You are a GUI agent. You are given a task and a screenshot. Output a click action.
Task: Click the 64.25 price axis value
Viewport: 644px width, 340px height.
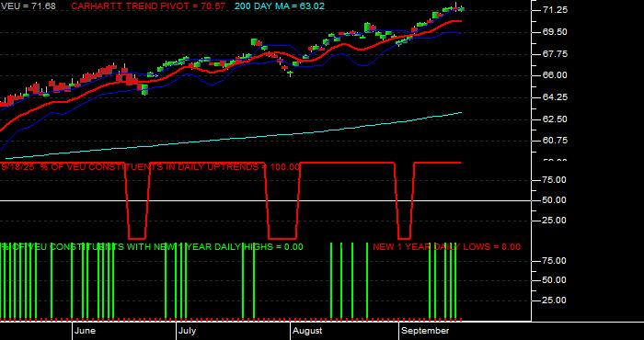(555, 97)
